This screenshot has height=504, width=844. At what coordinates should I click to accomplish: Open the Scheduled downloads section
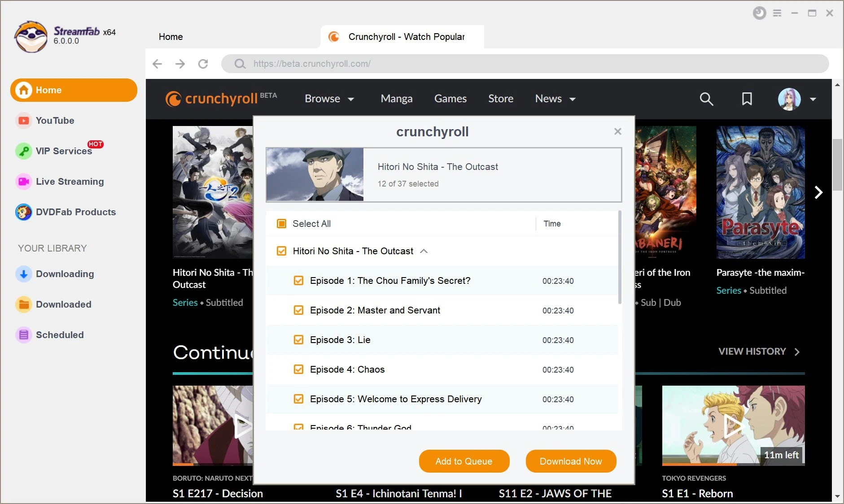pyautogui.click(x=60, y=335)
